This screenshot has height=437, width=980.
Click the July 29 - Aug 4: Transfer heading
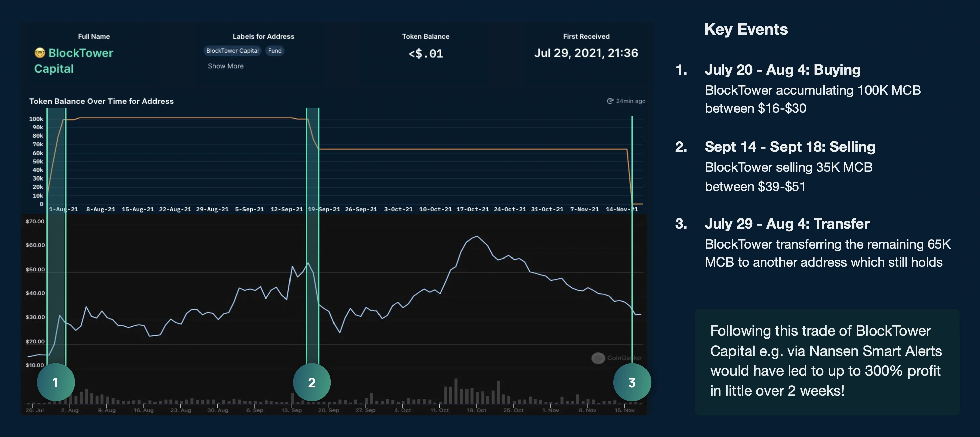pos(787,224)
